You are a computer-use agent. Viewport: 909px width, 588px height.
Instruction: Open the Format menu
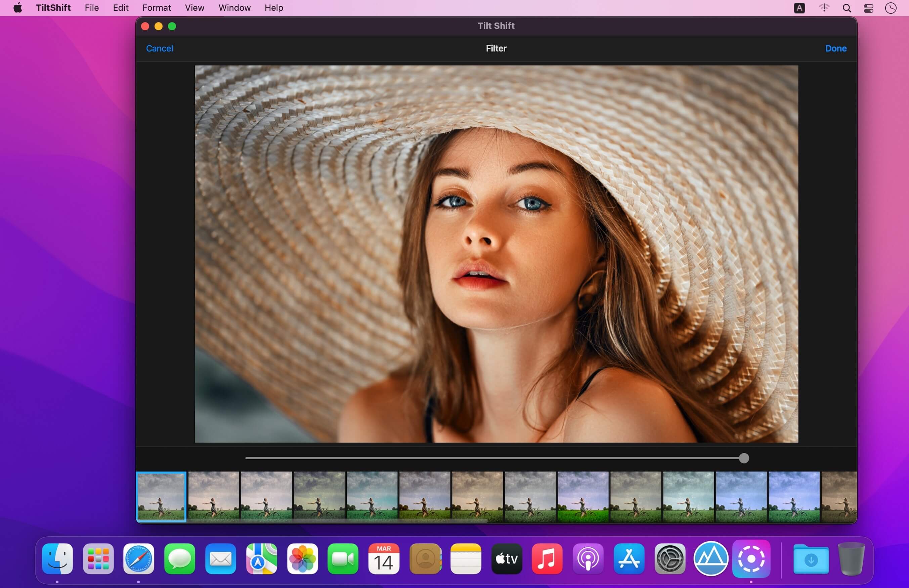[x=157, y=8]
